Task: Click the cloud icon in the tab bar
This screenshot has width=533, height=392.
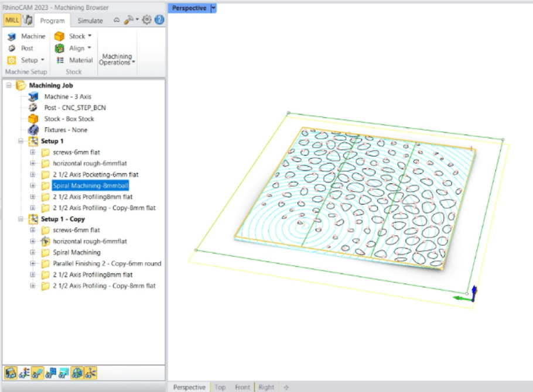Action: 117,20
